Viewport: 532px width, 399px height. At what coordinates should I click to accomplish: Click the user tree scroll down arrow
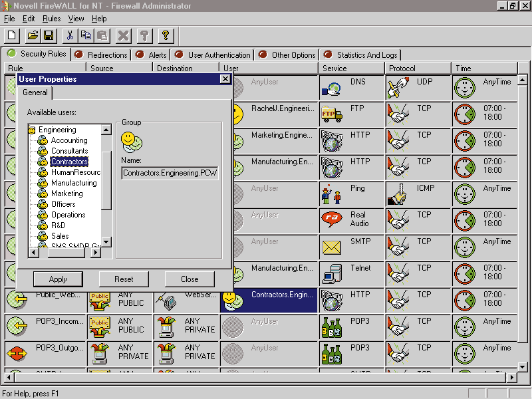106,241
